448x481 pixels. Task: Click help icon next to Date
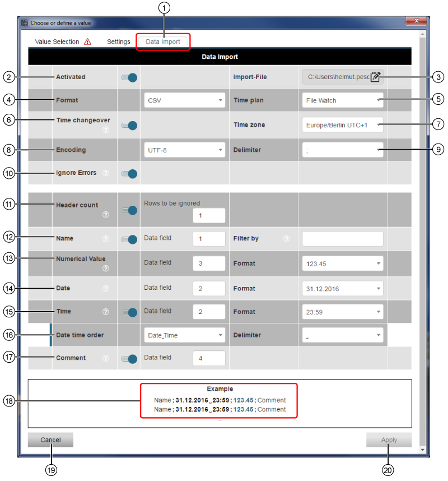tap(106, 289)
